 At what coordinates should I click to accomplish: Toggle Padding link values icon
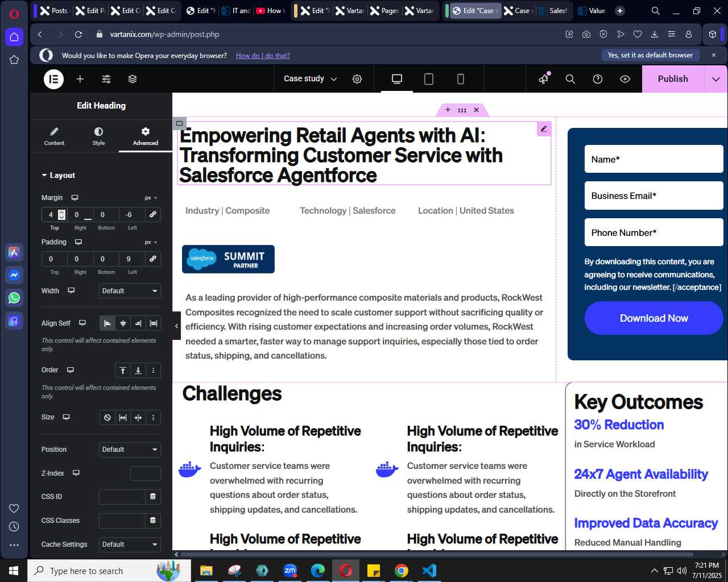pos(152,259)
